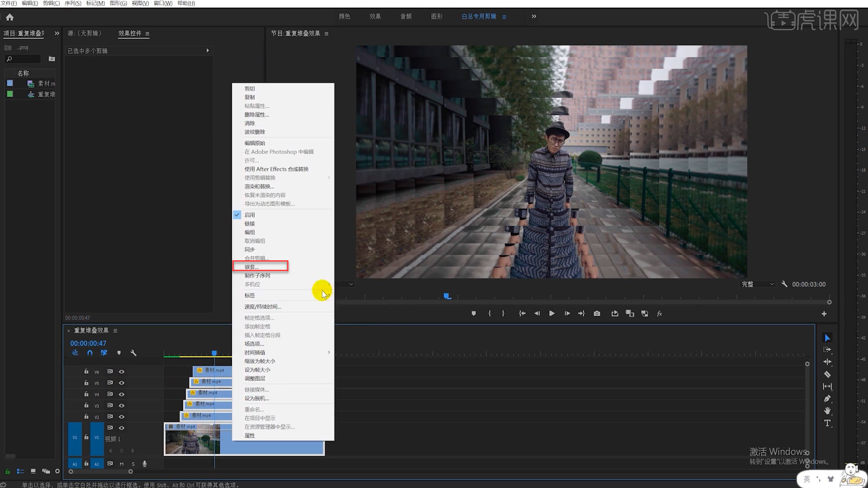This screenshot has height=488, width=868.
Task: Uncheck the 启用 option in context menu
Action: [250, 215]
